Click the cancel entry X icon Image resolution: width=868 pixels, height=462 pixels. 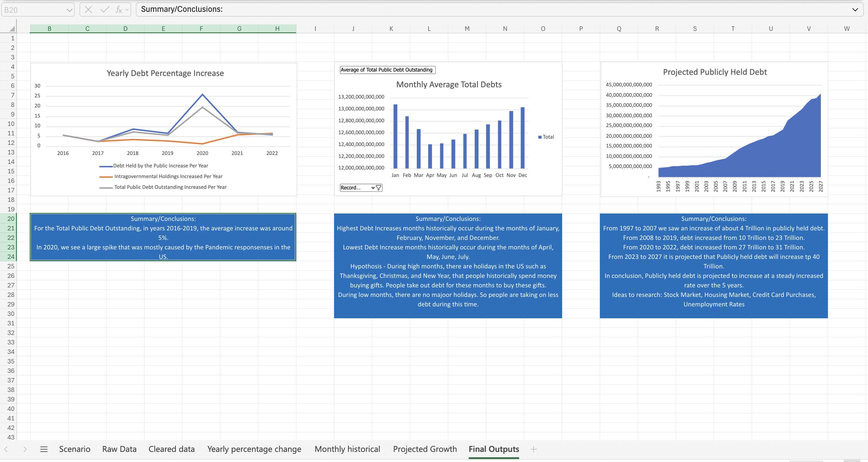pos(88,10)
